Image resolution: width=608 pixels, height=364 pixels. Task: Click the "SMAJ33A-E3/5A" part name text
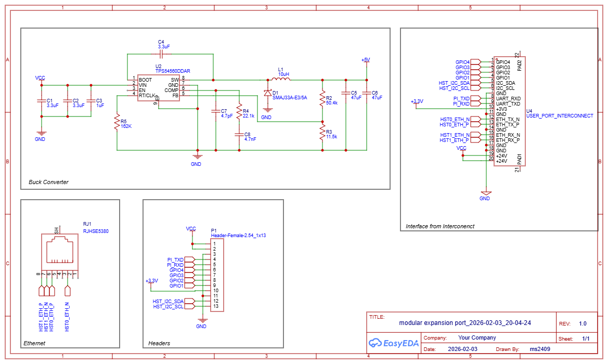(x=290, y=98)
